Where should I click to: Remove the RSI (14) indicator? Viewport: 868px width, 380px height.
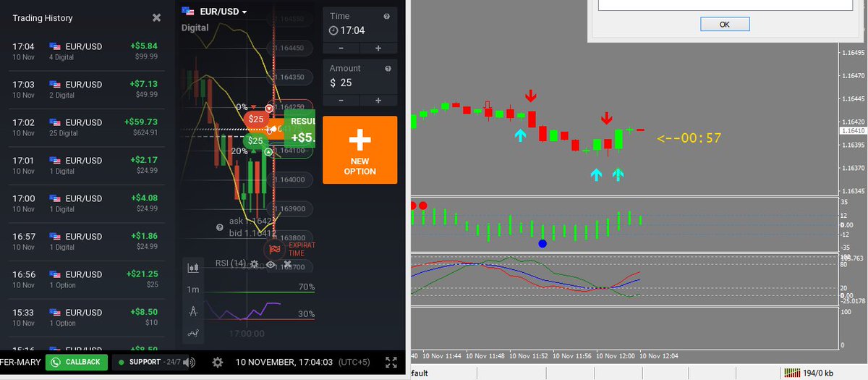coord(287,264)
